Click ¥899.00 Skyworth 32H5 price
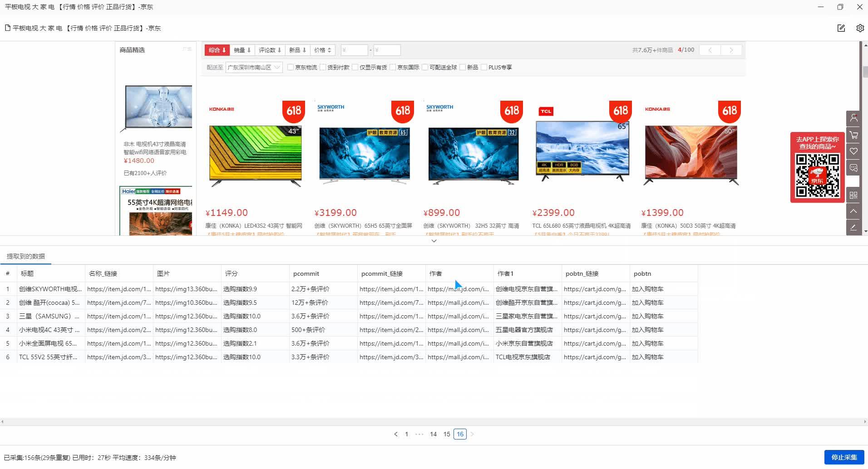Screen dimensions: 868x469 (x=442, y=213)
